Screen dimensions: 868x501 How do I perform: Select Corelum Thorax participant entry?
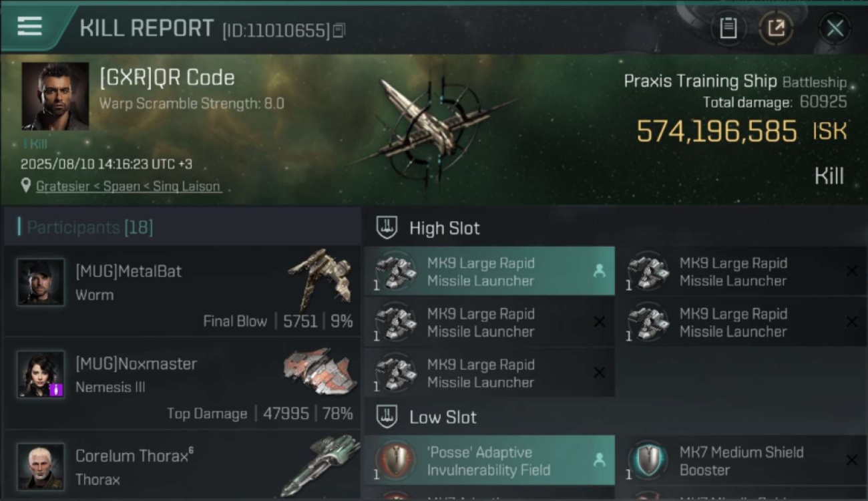[182, 466]
